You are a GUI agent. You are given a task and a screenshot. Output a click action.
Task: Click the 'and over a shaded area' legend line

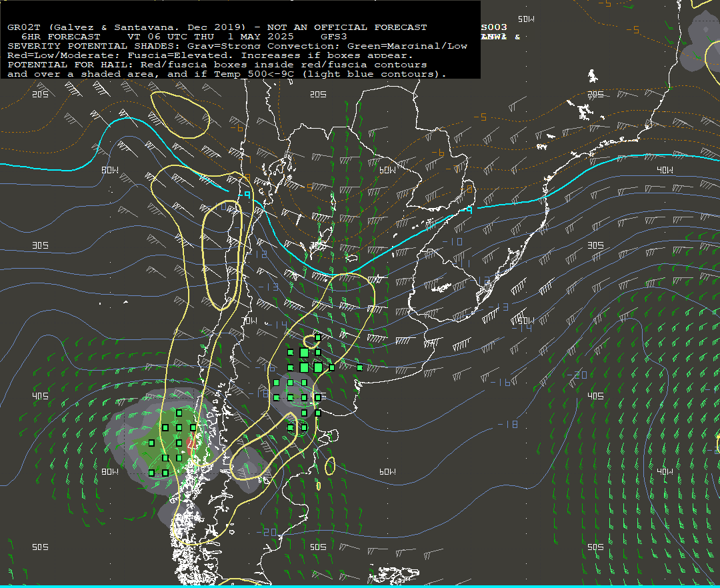tap(227, 74)
